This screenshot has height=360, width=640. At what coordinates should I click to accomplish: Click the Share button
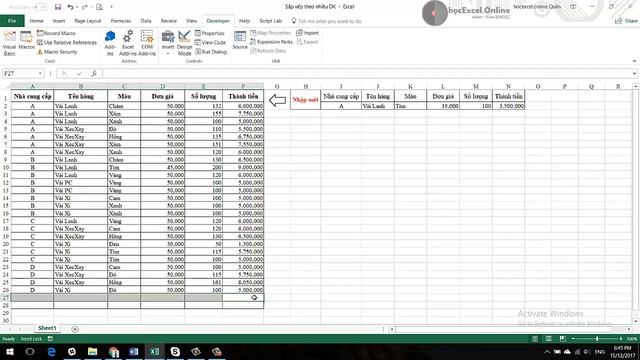click(627, 21)
